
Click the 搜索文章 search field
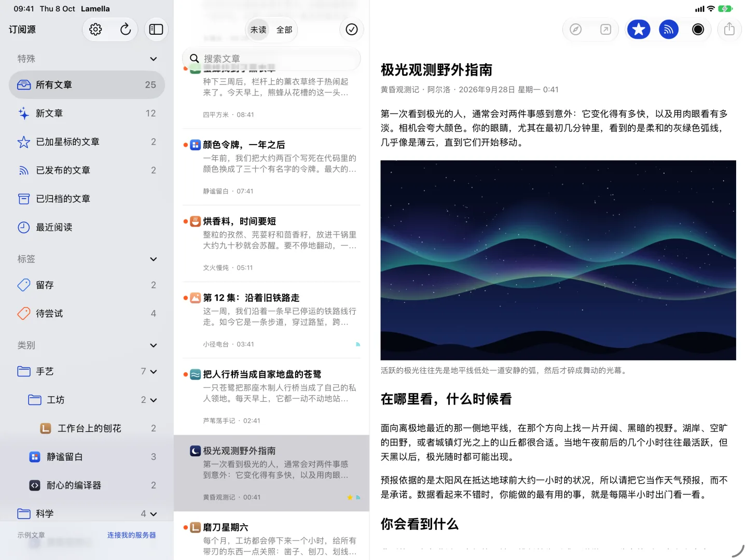click(x=271, y=59)
